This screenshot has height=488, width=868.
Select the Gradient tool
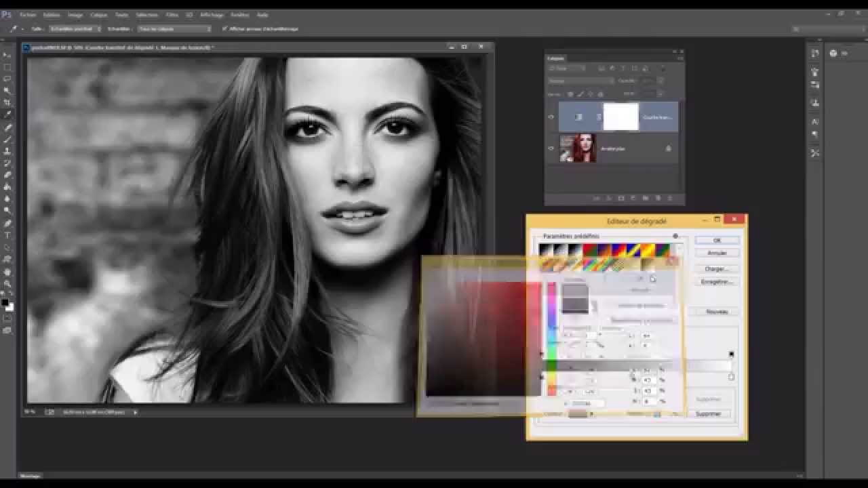coord(7,187)
